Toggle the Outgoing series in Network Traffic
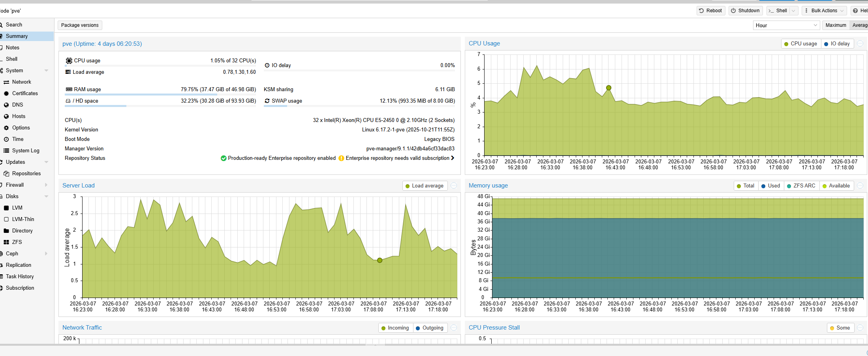The width and height of the screenshot is (868, 356). point(430,328)
